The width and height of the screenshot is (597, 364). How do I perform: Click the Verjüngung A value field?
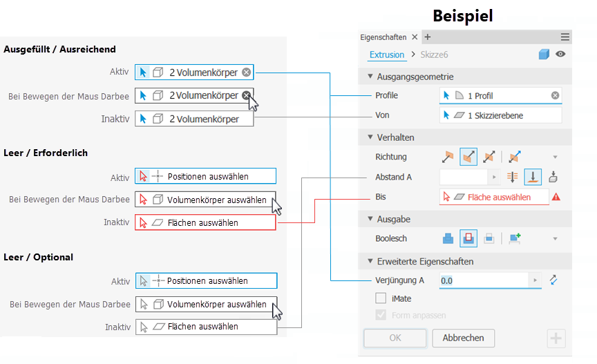tap(482, 280)
